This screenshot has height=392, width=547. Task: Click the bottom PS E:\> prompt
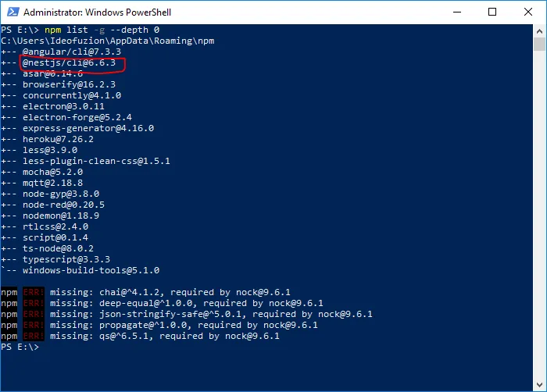coord(19,347)
